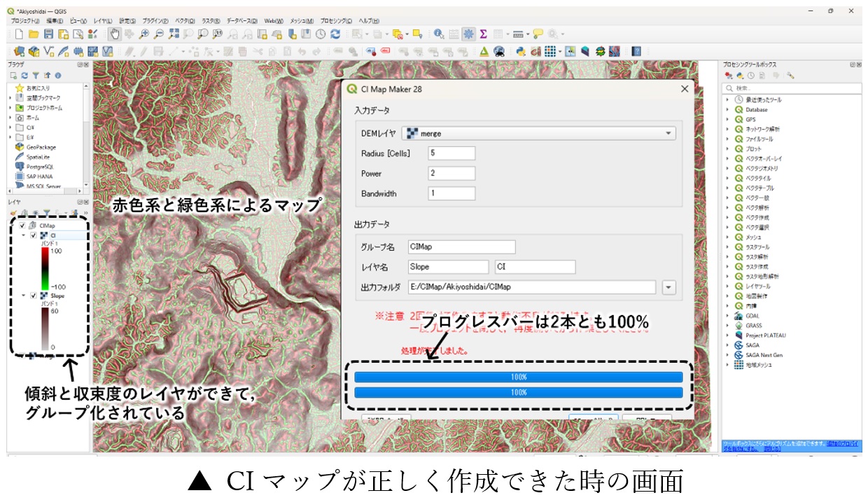
Task: Open the output folder dropdown arrow
Action: [668, 287]
